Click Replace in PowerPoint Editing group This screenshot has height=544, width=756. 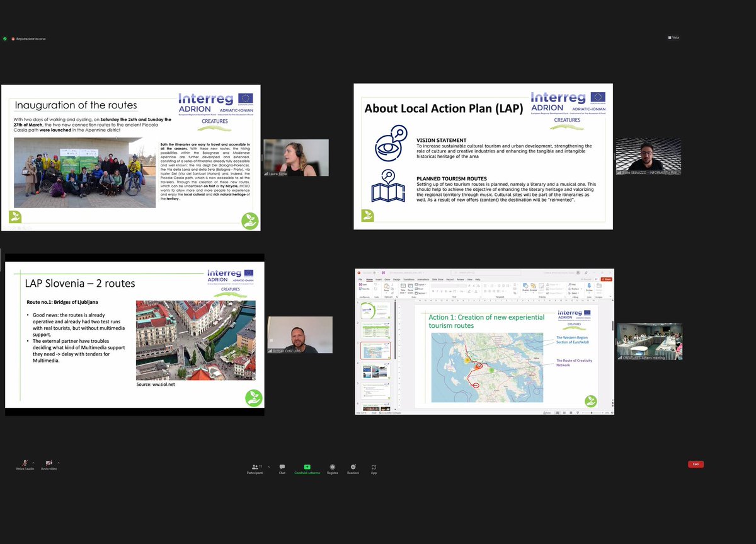tap(575, 289)
